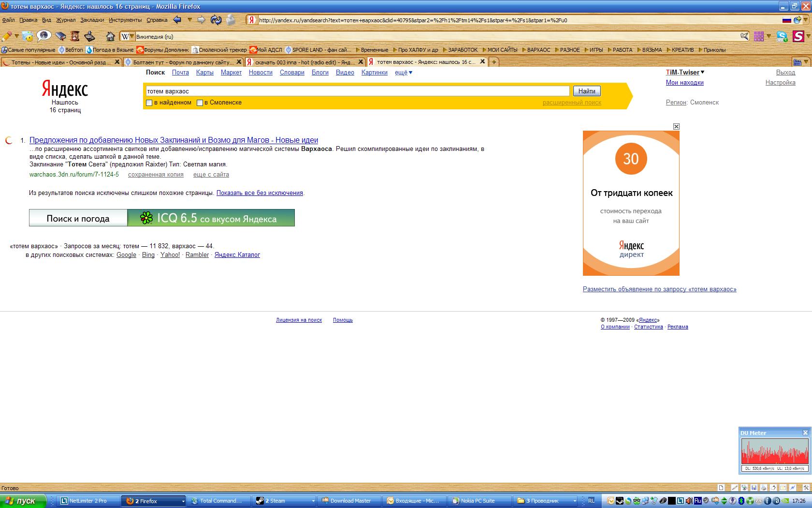Open the 'Предложения по добавлению Новых Заклинаний' result
The width and height of the screenshot is (812, 508).
[x=174, y=140]
